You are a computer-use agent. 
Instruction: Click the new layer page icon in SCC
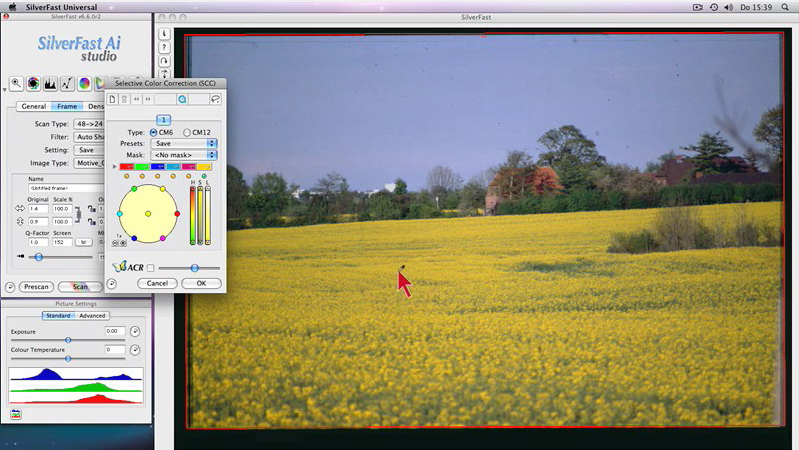pyautogui.click(x=113, y=99)
